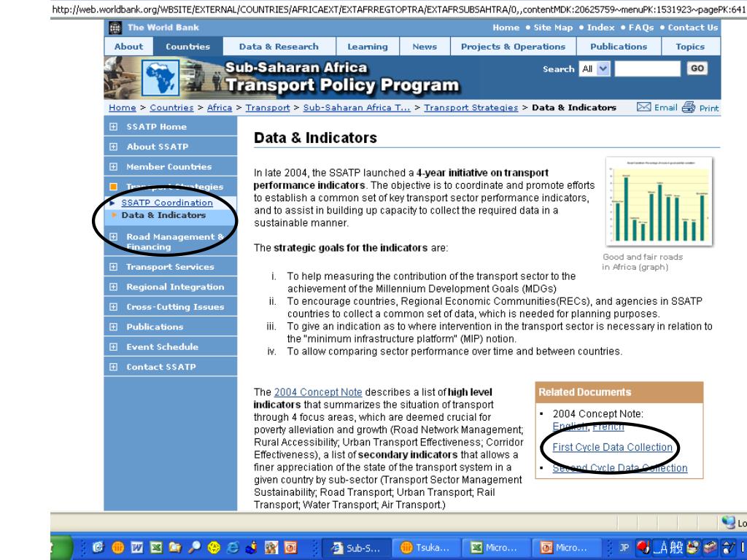Click the Transport breadcrumb link
The width and height of the screenshot is (747, 560).
(x=268, y=108)
